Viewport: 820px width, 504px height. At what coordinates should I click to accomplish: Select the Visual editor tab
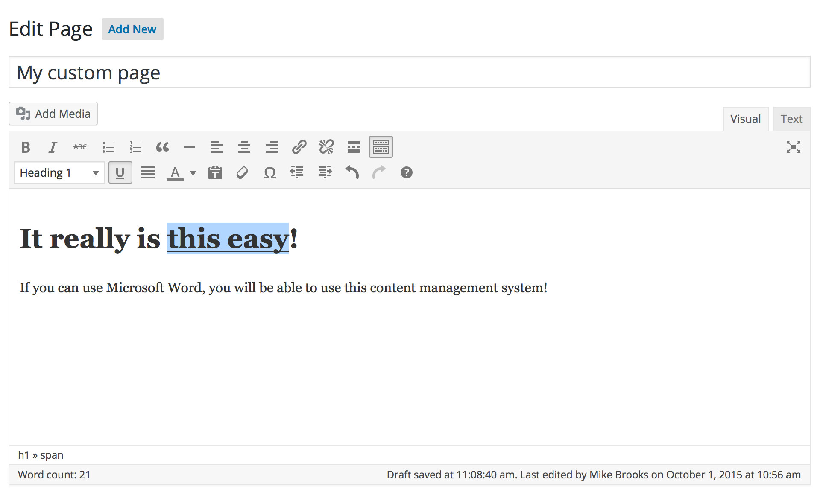pyautogui.click(x=745, y=119)
